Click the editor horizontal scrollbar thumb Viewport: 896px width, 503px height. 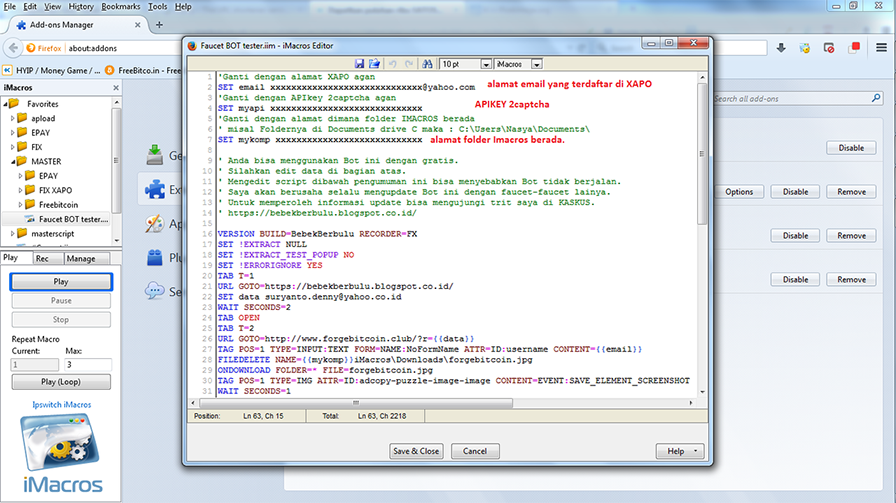click(356, 403)
